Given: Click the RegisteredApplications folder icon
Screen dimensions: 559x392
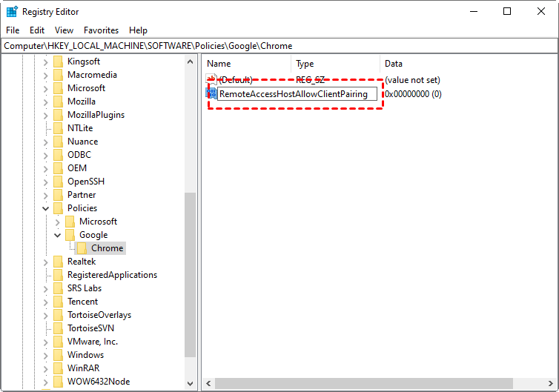Looking at the screenshot, I should [58, 275].
